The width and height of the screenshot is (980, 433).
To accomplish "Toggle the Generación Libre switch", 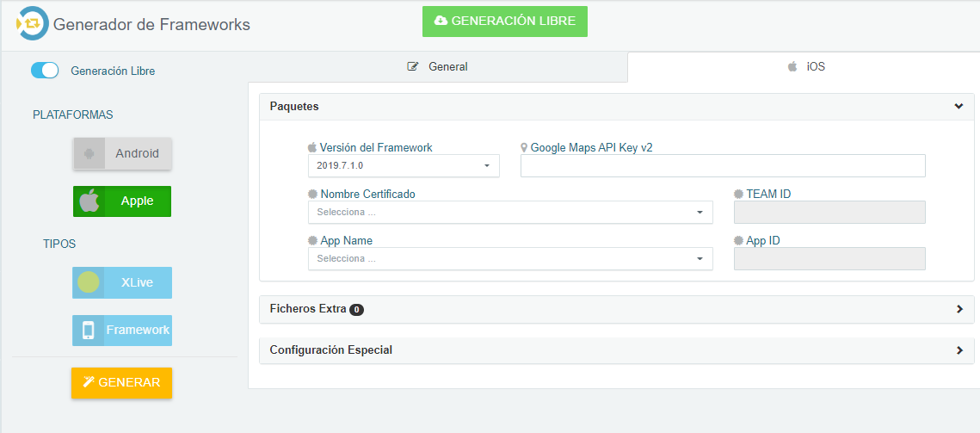I will coord(45,71).
